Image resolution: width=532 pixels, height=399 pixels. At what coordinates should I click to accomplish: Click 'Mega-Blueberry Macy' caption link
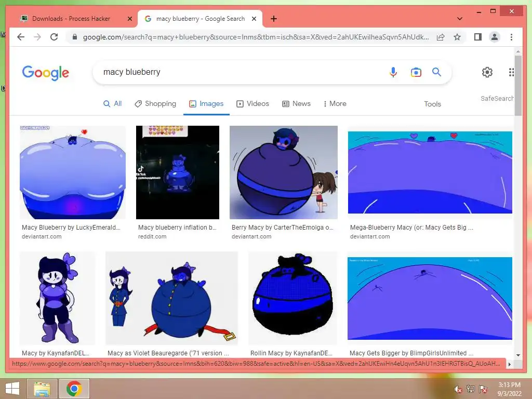[x=411, y=228]
